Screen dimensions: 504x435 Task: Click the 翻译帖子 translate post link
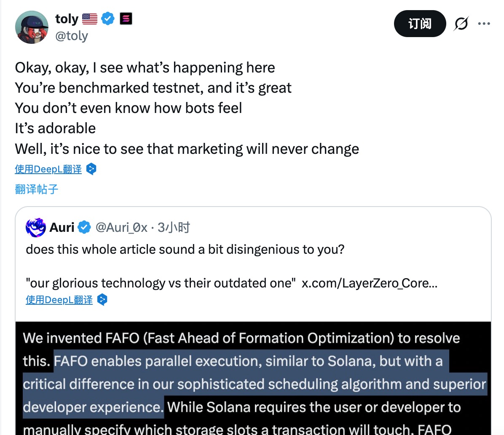36,189
